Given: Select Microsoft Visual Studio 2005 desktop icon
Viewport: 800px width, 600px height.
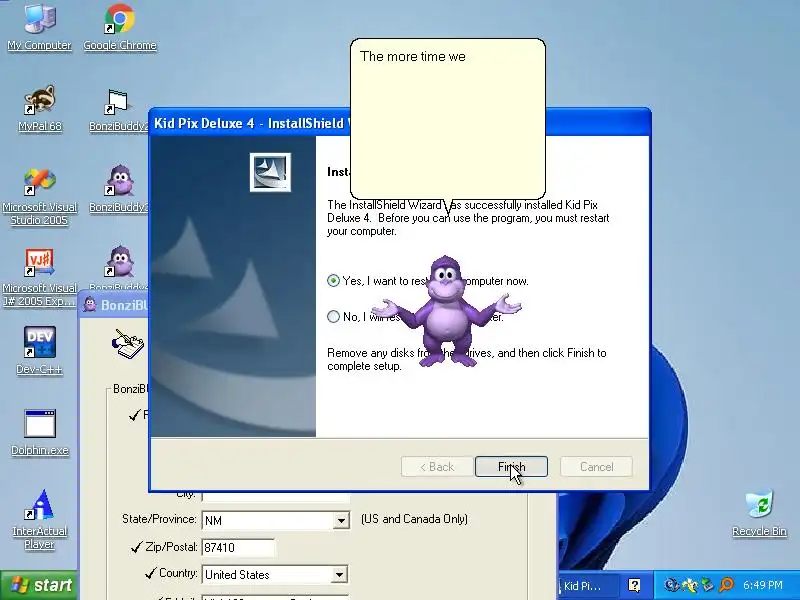Looking at the screenshot, I should click(39, 196).
